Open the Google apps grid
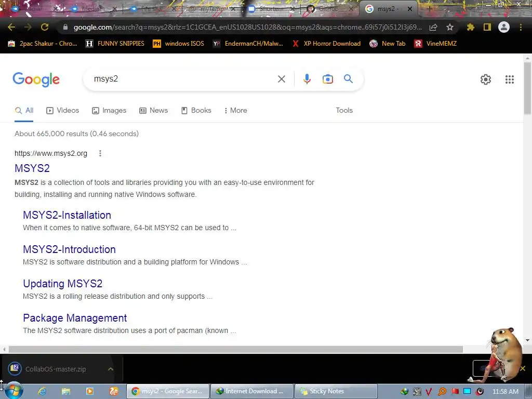The width and height of the screenshot is (532, 399). pos(510,79)
